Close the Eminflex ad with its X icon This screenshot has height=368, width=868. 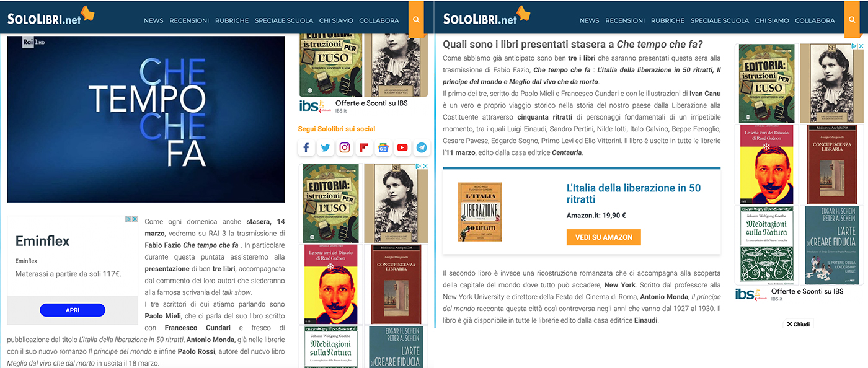(135, 219)
